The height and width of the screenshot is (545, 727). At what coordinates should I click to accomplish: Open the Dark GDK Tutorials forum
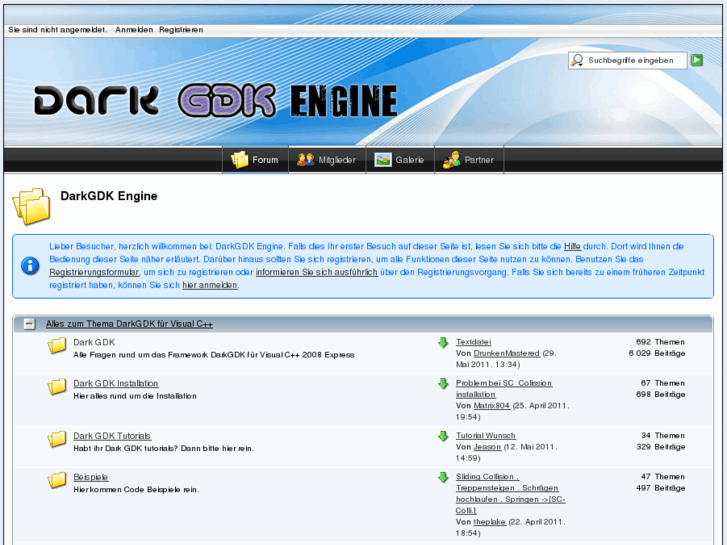click(112, 436)
